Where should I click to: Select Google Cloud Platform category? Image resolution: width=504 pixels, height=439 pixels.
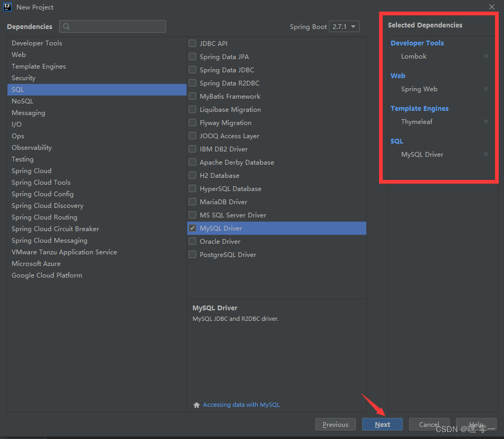(97, 275)
